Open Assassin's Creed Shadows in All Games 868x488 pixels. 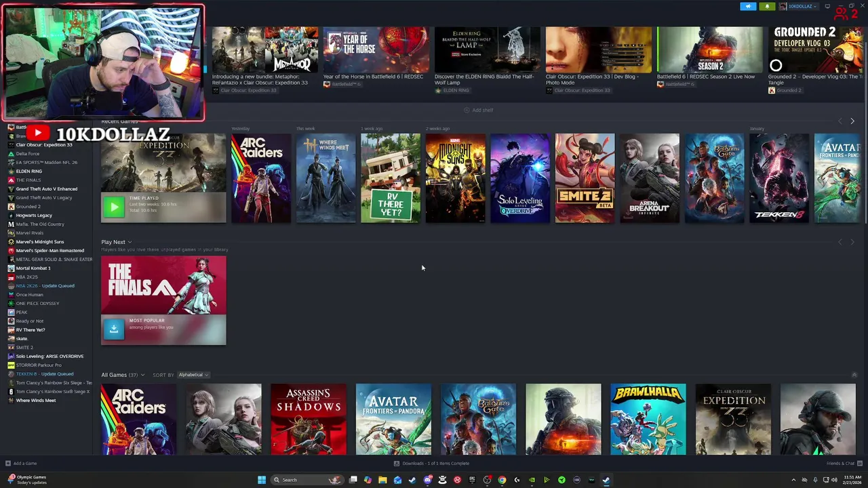click(309, 420)
